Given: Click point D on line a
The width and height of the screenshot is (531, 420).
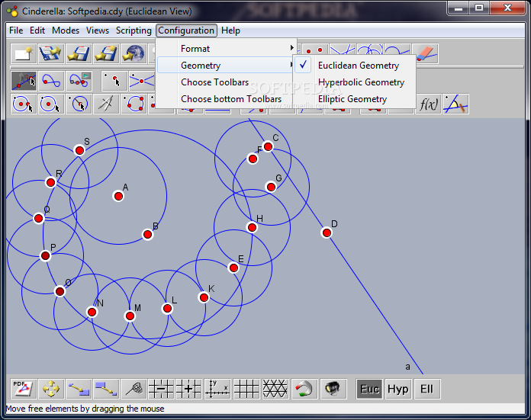Looking at the screenshot, I should tap(327, 232).
